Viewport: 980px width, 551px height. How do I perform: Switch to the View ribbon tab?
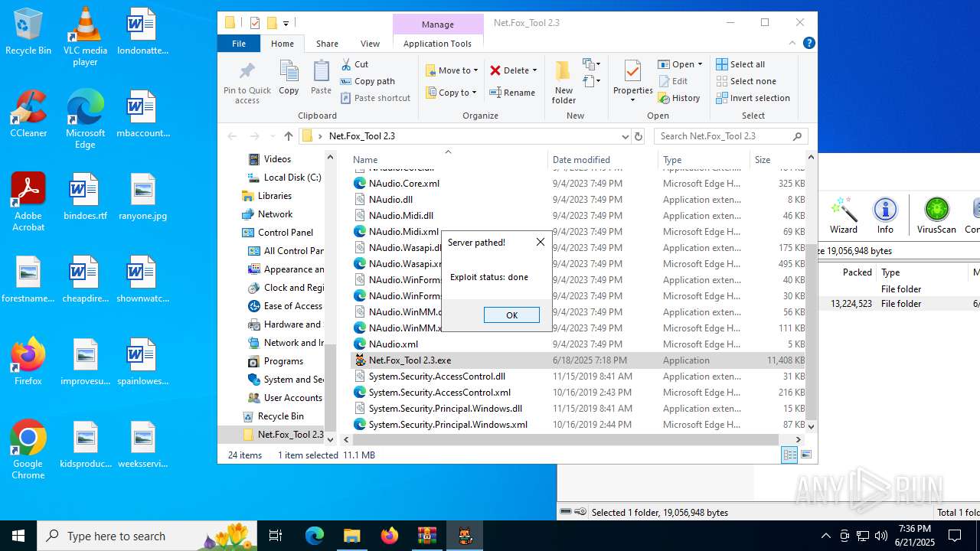coord(370,44)
